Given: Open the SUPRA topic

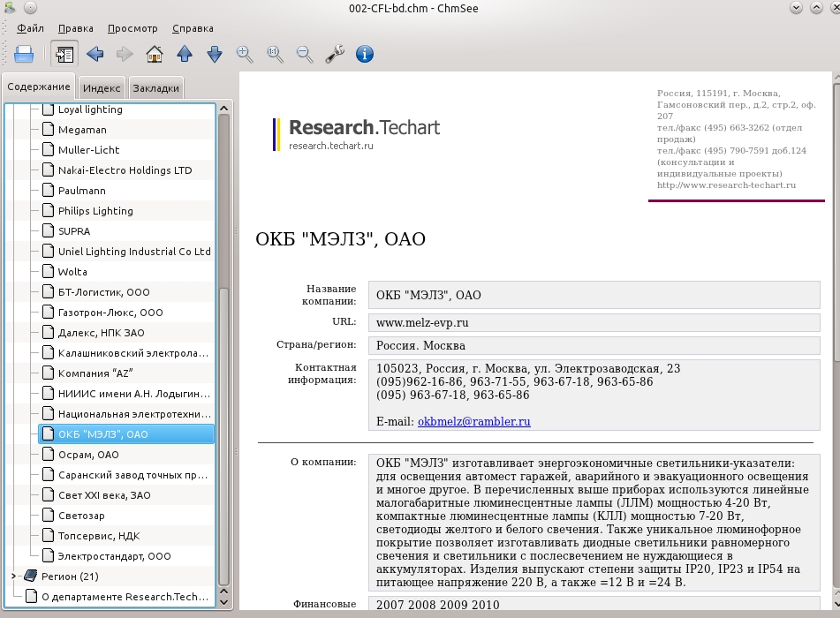Looking at the screenshot, I should point(74,231).
